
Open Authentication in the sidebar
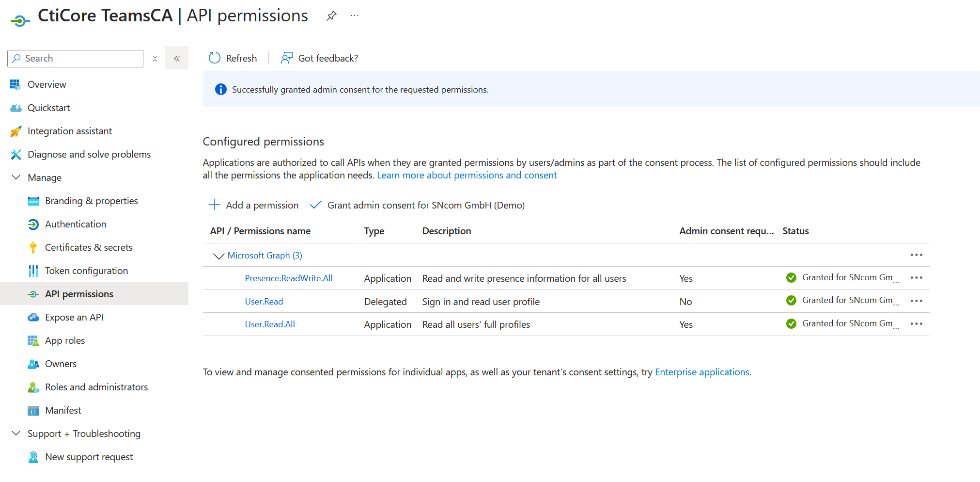[76, 224]
